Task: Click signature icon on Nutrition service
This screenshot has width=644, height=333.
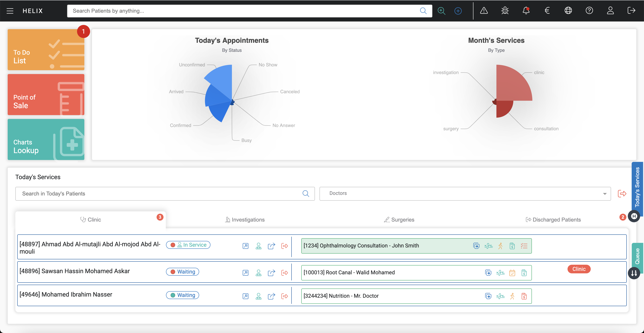Action: click(500, 296)
